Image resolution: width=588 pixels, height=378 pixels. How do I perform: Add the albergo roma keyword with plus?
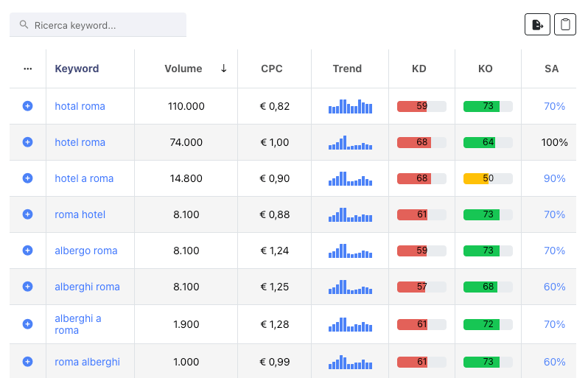(x=27, y=250)
